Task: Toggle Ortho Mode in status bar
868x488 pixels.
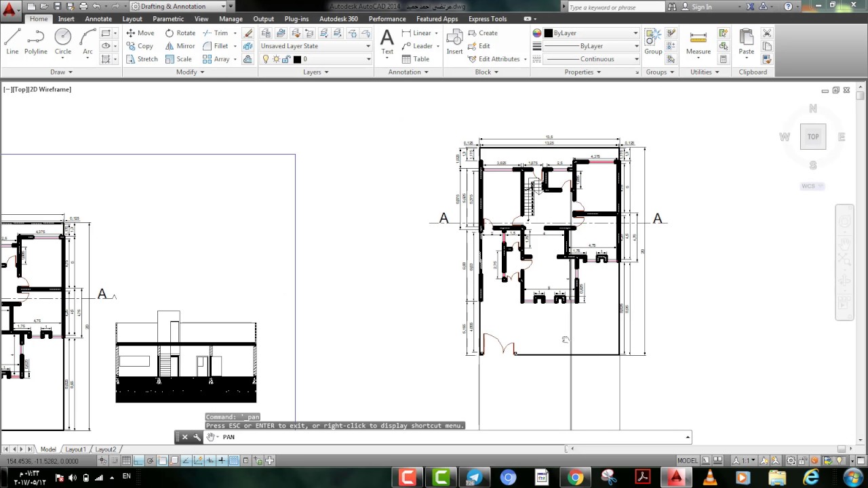Action: [x=138, y=461]
